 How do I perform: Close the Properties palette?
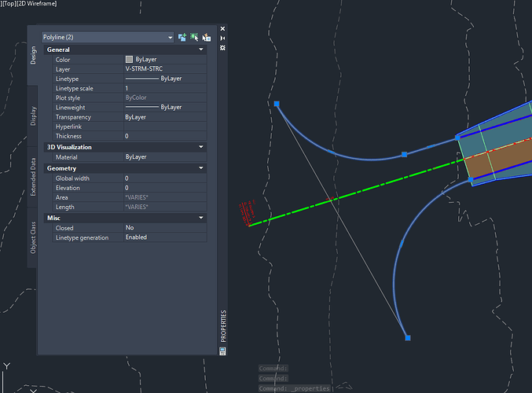tap(222, 29)
